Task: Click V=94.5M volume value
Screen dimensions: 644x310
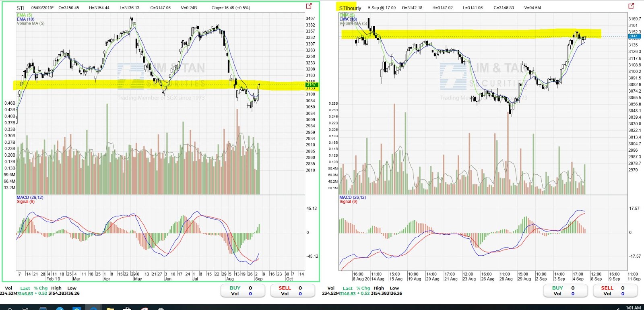Action: pyautogui.click(x=533, y=8)
